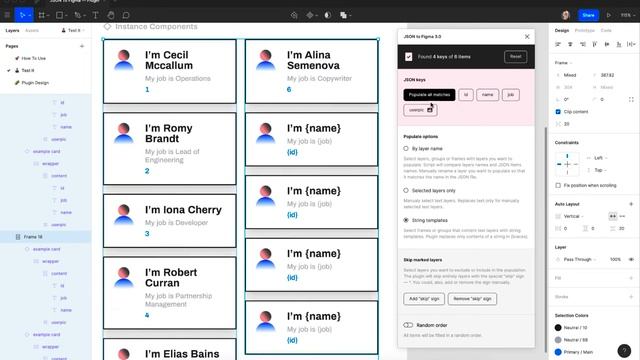Select the By layer name radio option
The width and height of the screenshot is (640, 360).
point(406,149)
